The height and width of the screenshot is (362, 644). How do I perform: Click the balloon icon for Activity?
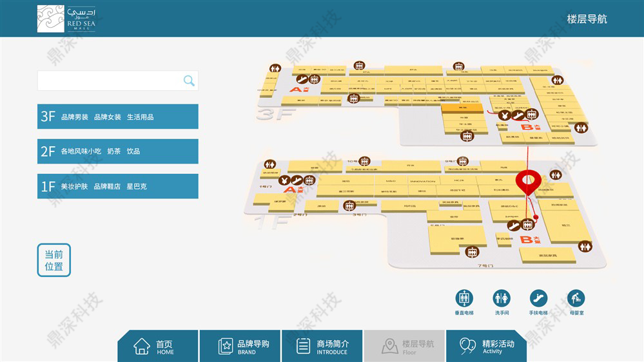pos(467,347)
